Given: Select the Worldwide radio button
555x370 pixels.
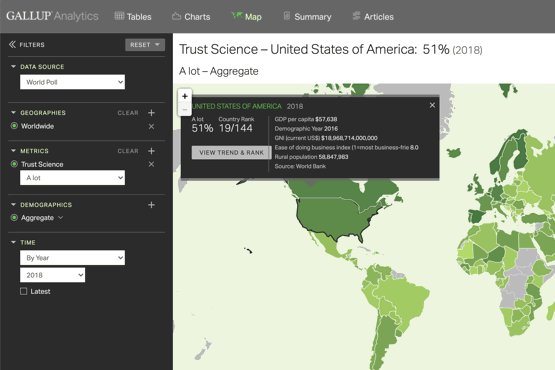Looking at the screenshot, I should [x=14, y=126].
